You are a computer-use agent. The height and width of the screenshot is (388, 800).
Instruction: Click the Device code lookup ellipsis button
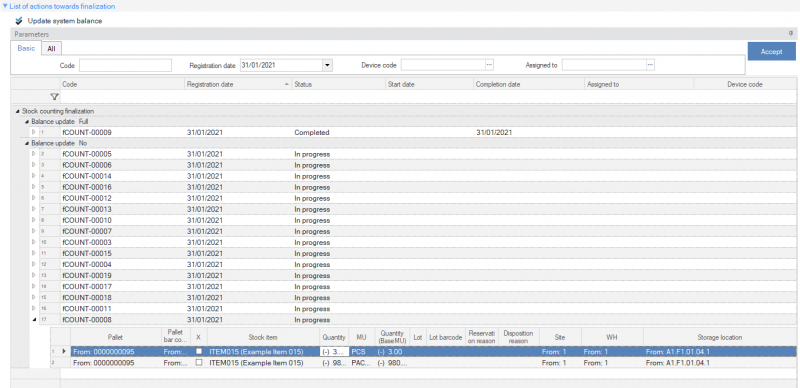coord(489,65)
